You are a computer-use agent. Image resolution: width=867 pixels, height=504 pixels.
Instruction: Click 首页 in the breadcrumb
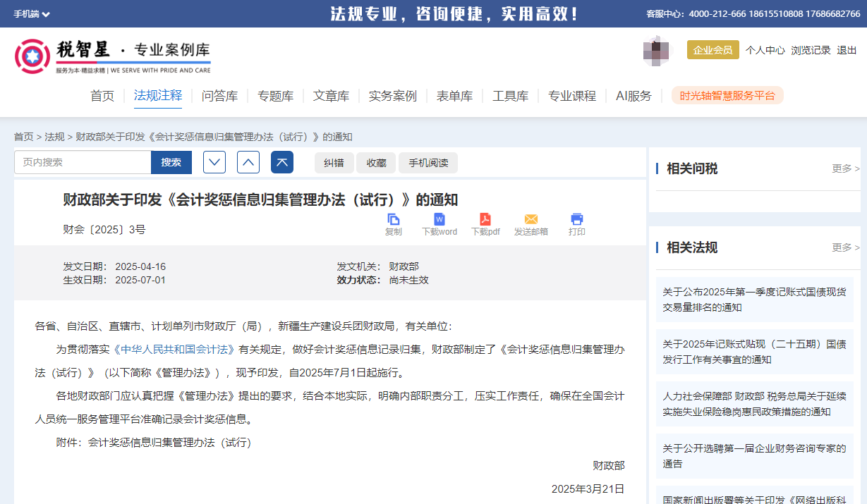tap(23, 137)
